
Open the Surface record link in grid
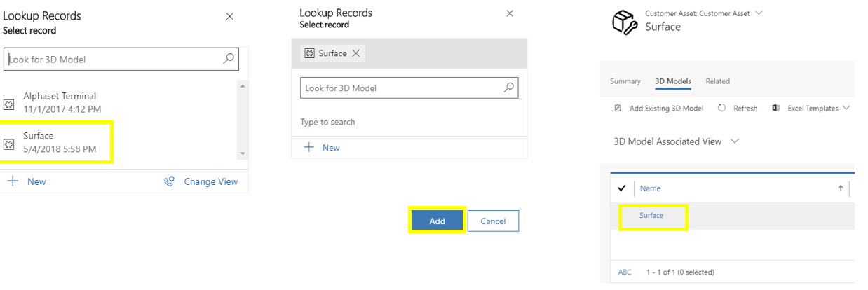[651, 215]
